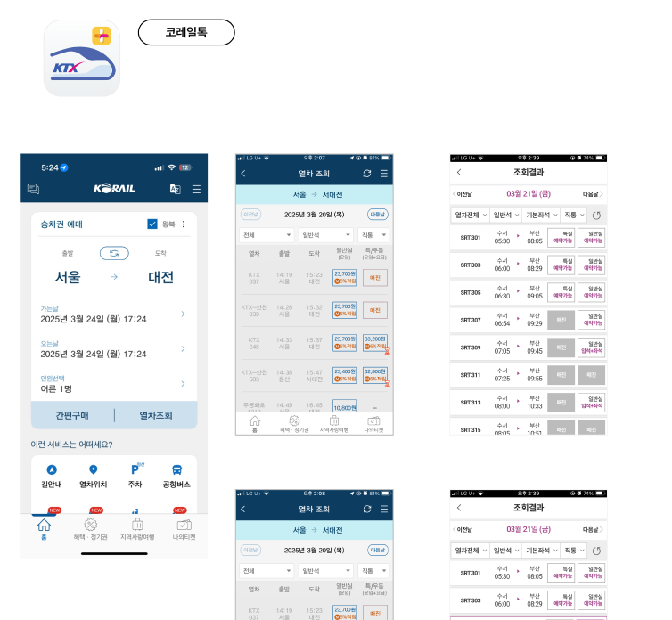The image size is (672, 620).
Task: Go back from the lower 조회결과 screen
Action: point(459,508)
